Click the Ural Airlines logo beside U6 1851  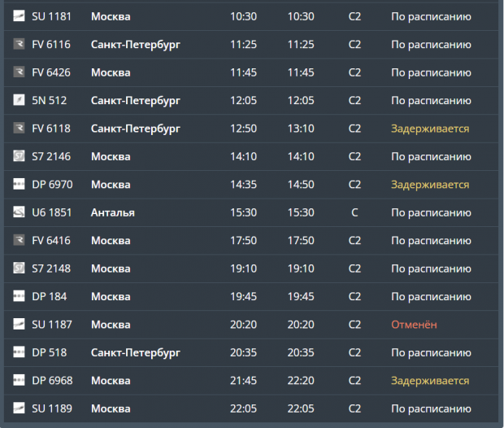19,212
